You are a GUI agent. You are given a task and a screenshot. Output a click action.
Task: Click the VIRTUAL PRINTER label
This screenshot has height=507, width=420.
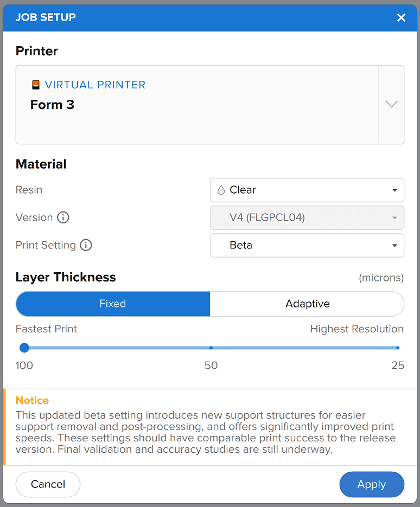95,85
